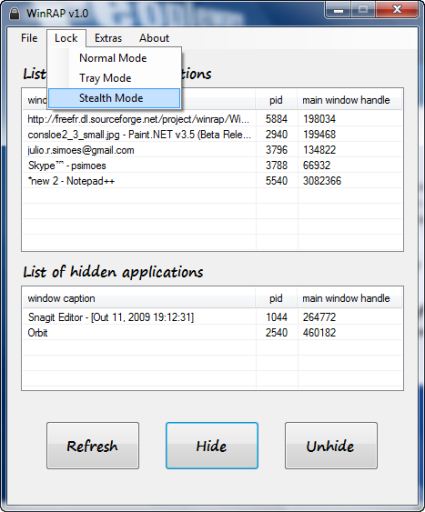
Task: Click main window handle header, upper list
Action: click(349, 100)
